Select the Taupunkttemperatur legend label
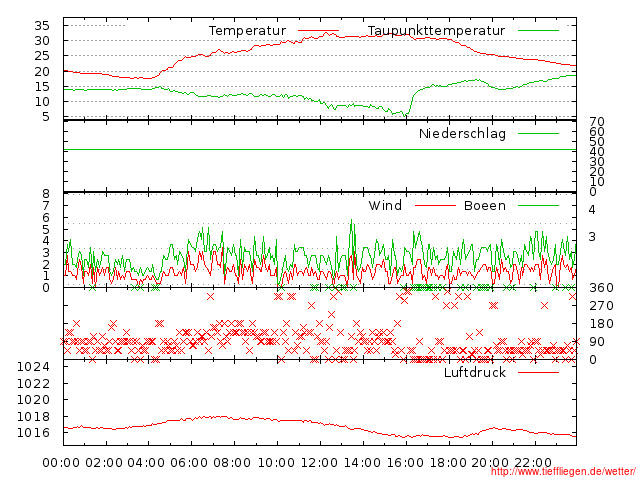 [x=436, y=31]
